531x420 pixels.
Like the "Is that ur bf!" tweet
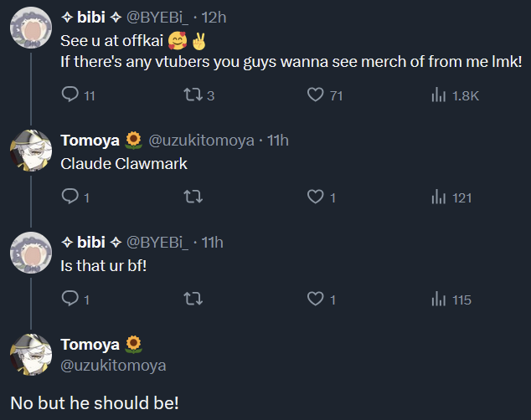coord(315,300)
